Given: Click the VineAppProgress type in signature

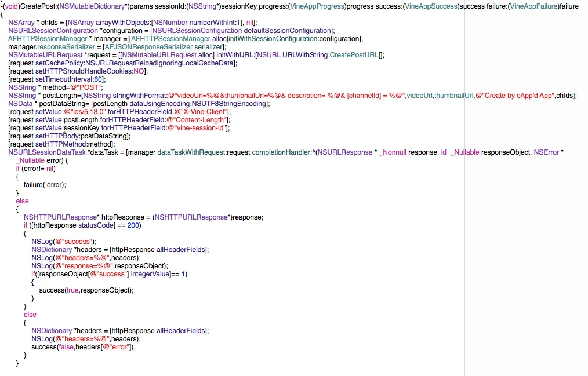Looking at the screenshot, I should coord(317,6).
